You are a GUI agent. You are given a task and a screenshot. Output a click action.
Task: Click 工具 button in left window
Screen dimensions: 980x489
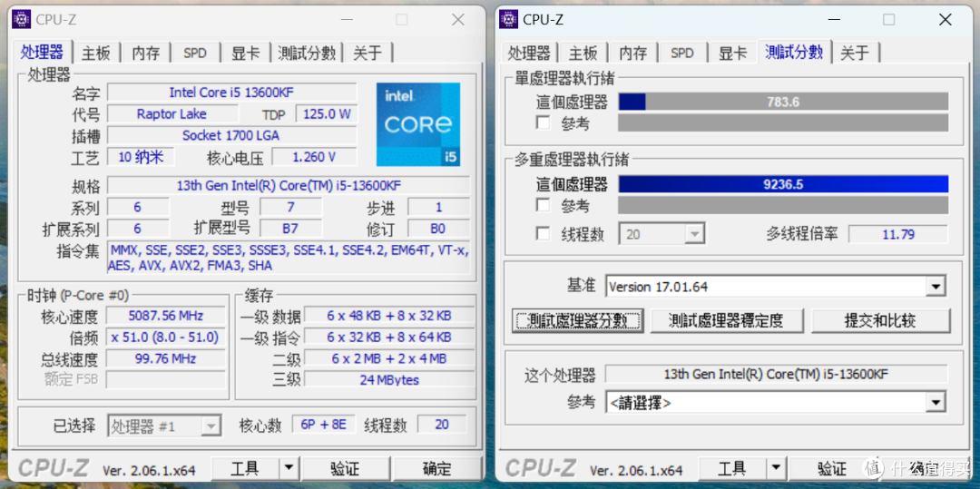pos(245,468)
